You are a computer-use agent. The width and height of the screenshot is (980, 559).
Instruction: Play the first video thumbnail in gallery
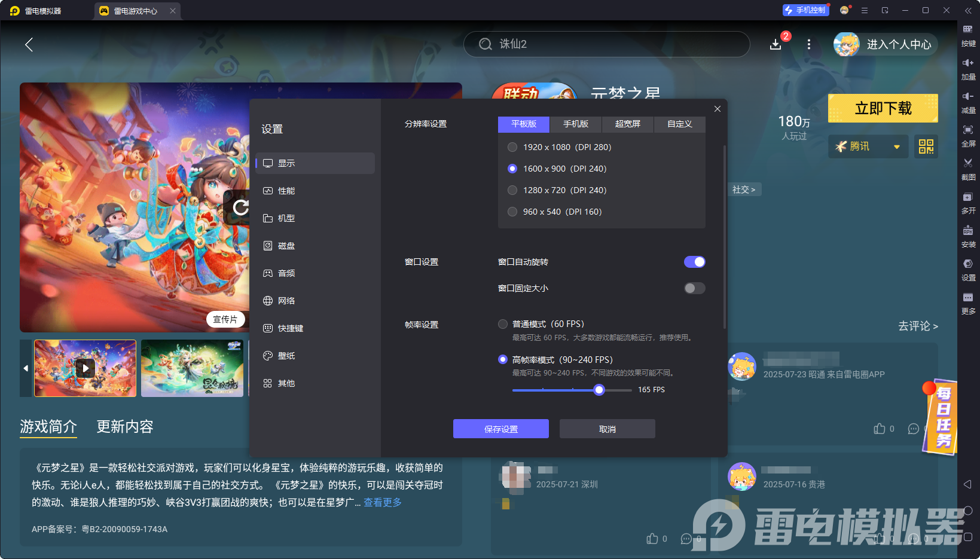click(86, 368)
